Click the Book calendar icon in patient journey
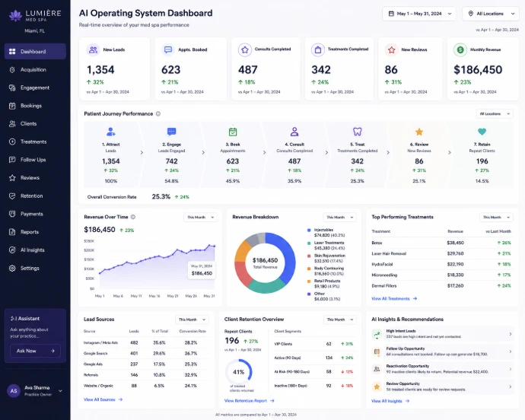 pos(233,132)
